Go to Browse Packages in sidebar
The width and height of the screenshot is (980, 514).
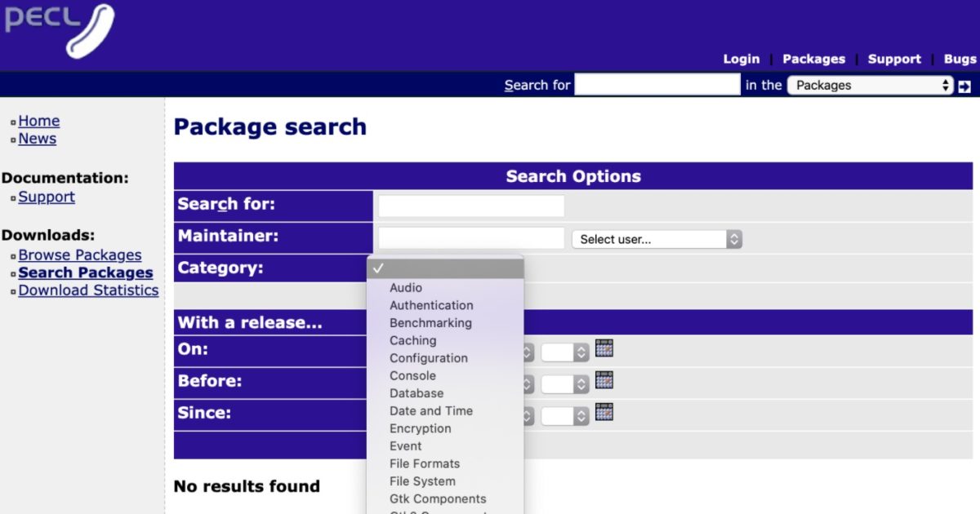point(80,255)
